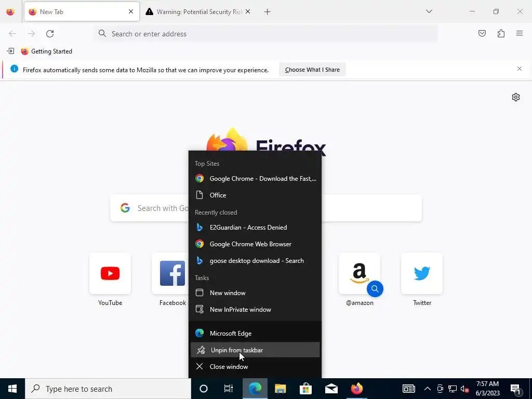Reopen E2Guardian - Access Denied entry

tap(255, 228)
